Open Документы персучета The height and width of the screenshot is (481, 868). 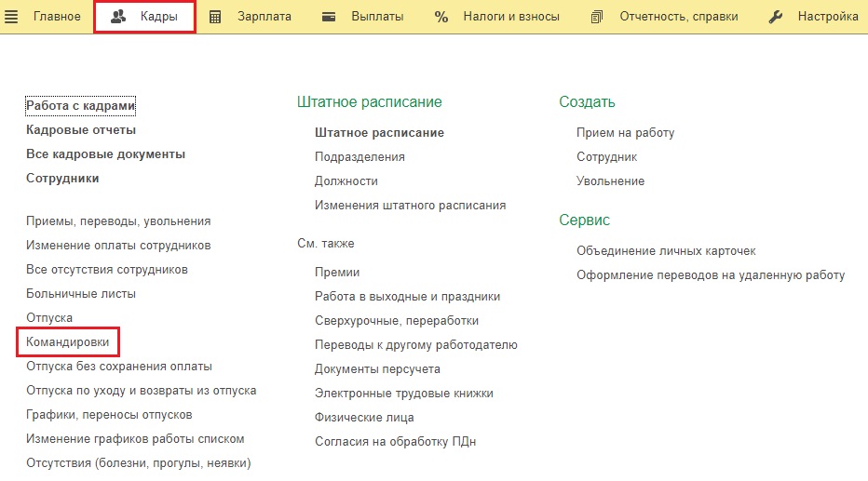[377, 369]
